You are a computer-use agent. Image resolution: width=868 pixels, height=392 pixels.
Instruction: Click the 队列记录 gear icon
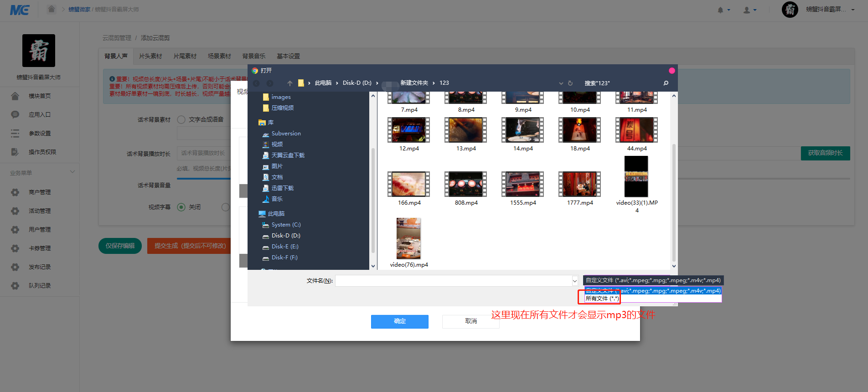point(15,285)
